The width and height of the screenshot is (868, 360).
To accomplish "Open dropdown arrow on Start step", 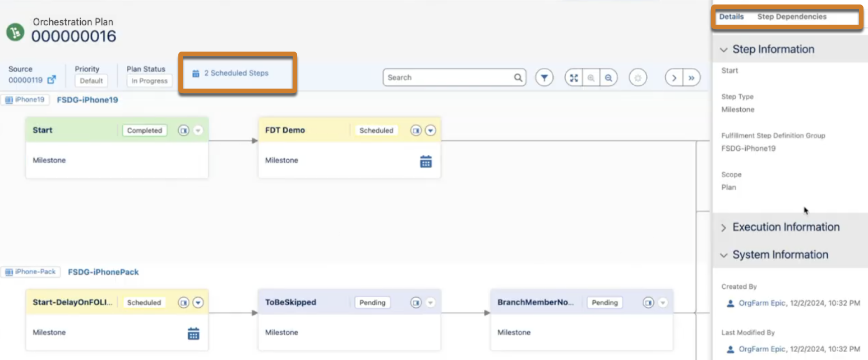I will [198, 130].
